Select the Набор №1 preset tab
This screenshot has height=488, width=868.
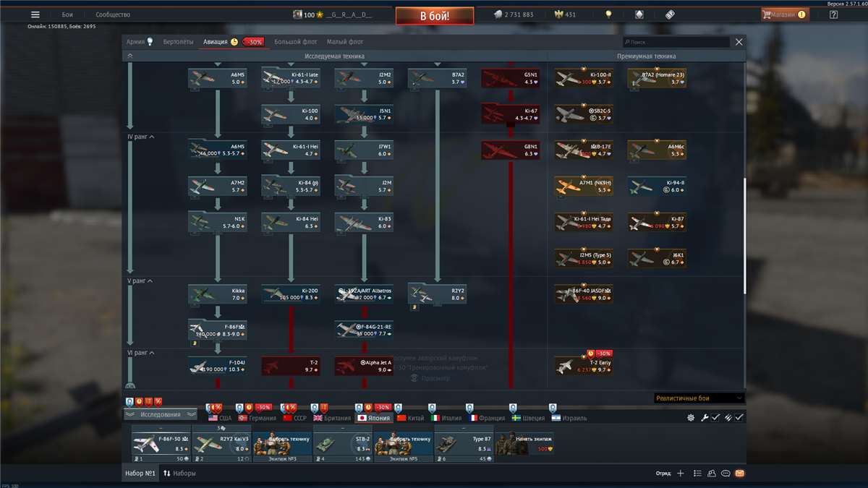click(140, 474)
